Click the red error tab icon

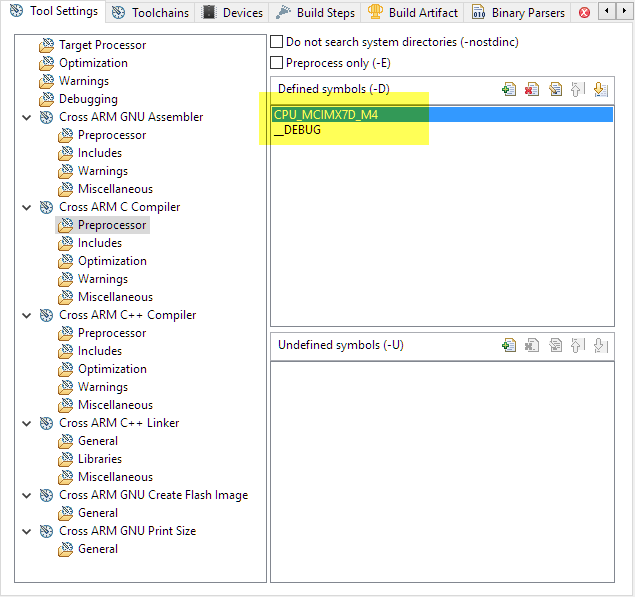coord(585,13)
